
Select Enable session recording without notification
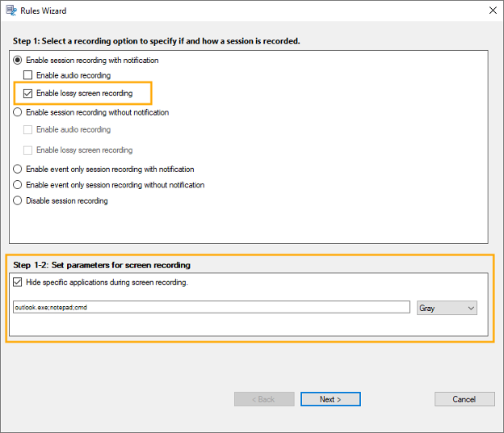(19, 113)
